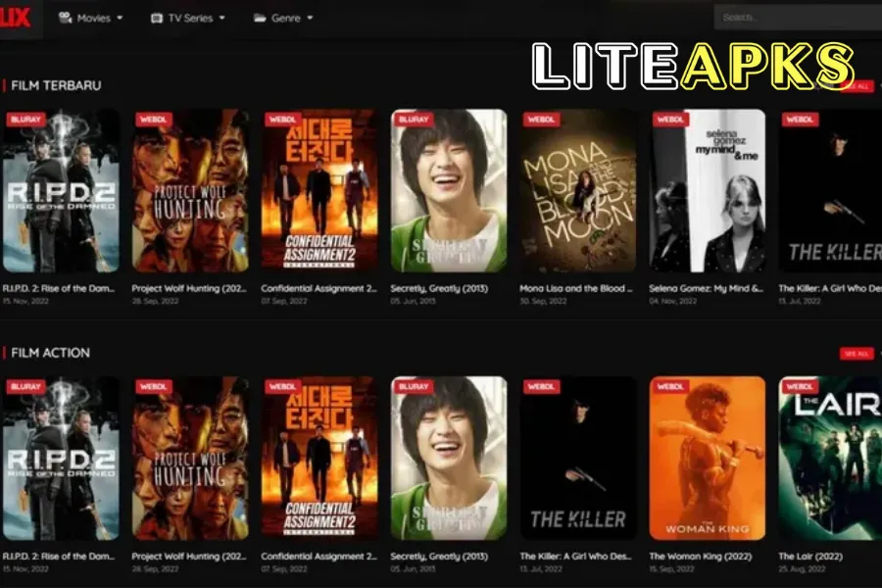Expand the TV Series dropdown arrow
Screen dimensions: 882x588
(222, 18)
